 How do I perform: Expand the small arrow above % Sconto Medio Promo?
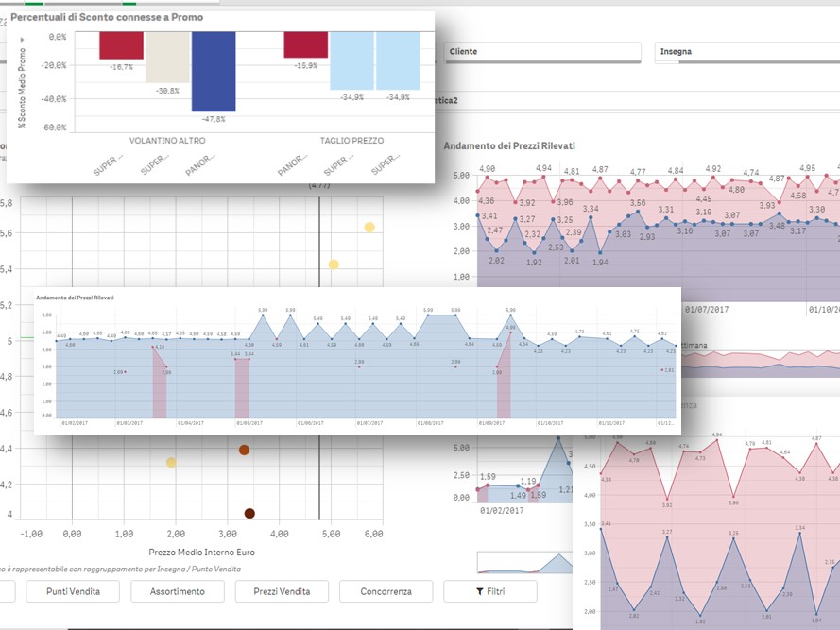(22, 40)
